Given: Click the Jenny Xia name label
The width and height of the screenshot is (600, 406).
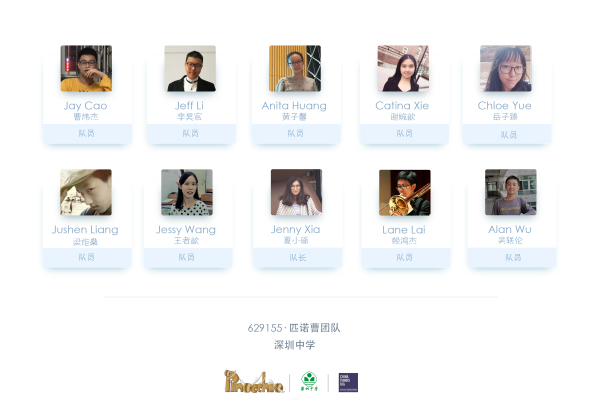Looking at the screenshot, I should coord(295,230).
